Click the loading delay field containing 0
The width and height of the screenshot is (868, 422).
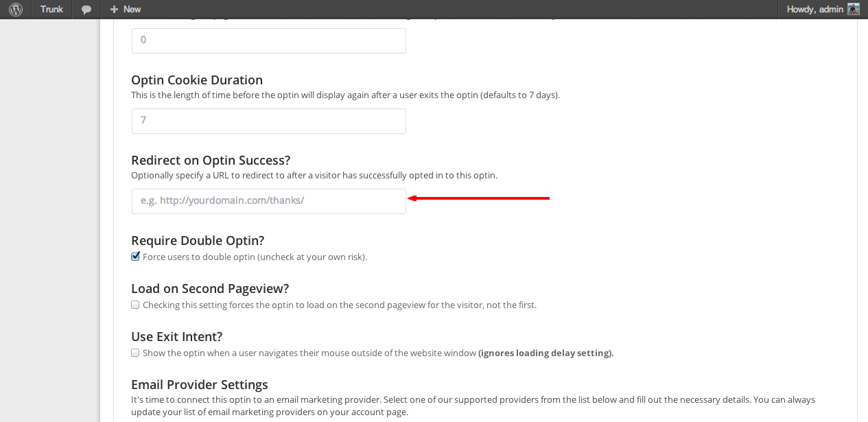[x=268, y=40]
